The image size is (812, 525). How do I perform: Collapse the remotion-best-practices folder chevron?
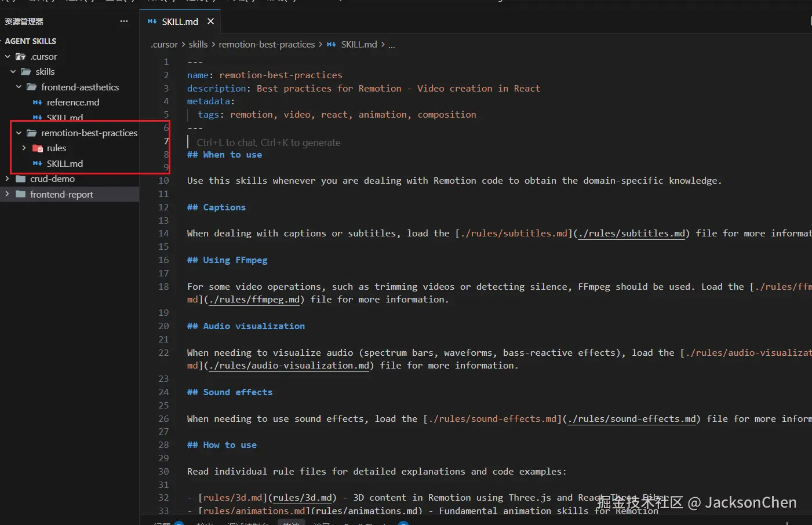(x=19, y=133)
